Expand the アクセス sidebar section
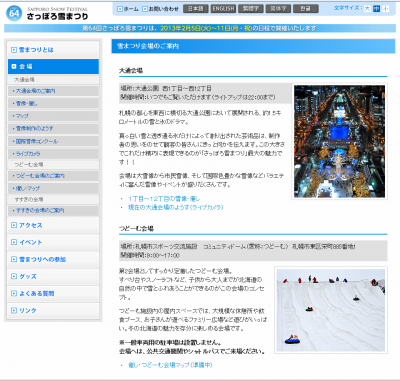 point(53,225)
